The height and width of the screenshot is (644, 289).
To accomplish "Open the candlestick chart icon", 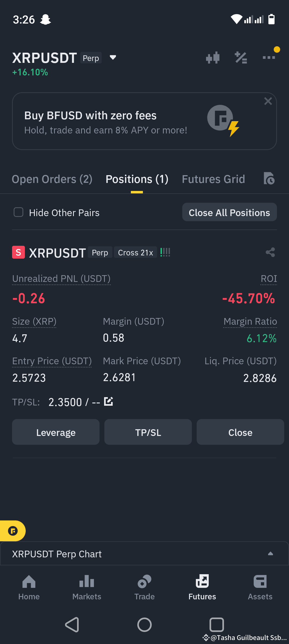I will [213, 57].
